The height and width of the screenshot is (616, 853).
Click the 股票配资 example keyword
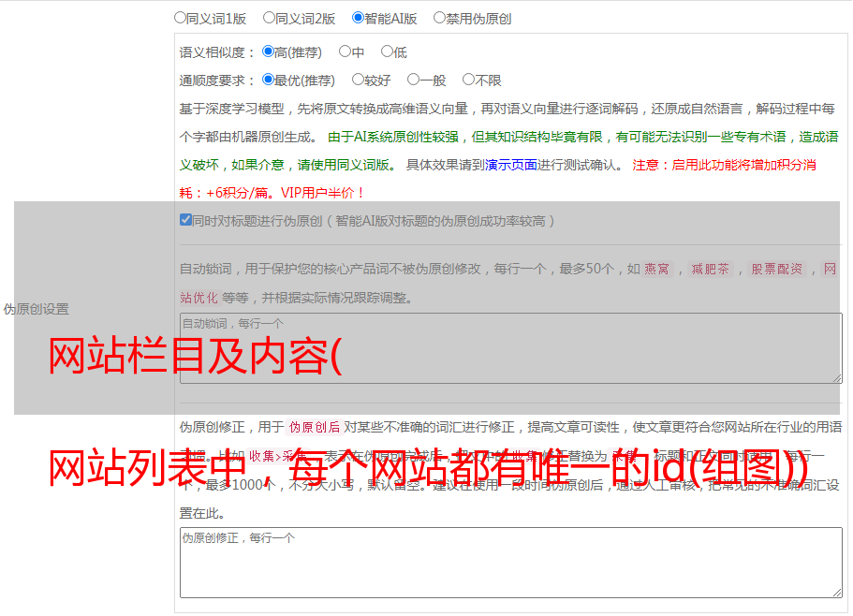pyautogui.click(x=777, y=269)
